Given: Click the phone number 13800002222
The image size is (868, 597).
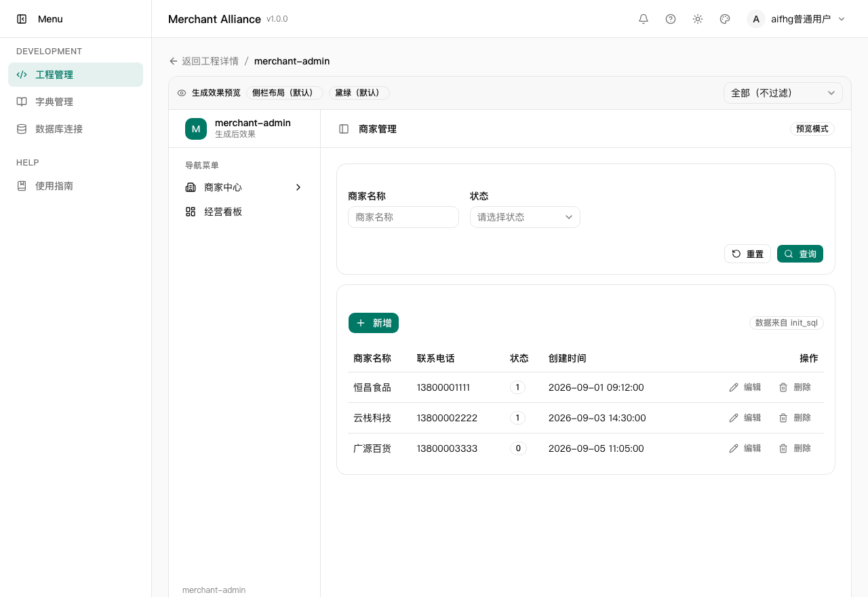Looking at the screenshot, I should [x=447, y=418].
